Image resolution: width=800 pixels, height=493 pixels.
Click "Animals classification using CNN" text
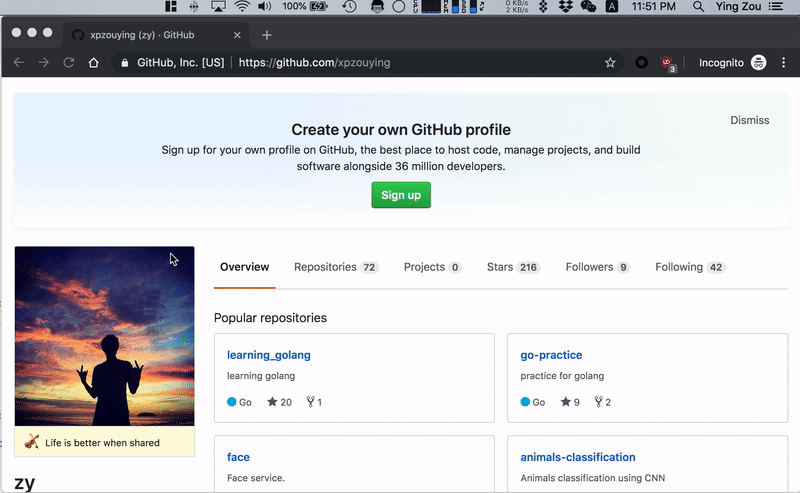tap(592, 478)
